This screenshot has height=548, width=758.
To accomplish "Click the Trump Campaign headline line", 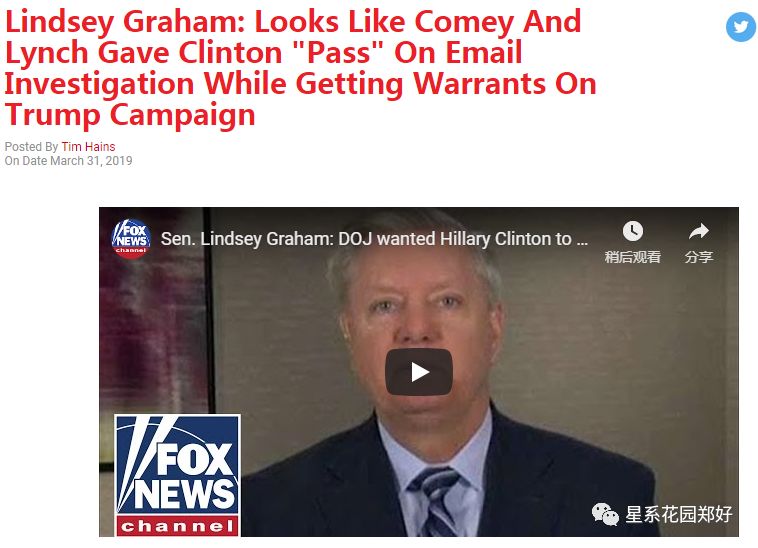I will coord(130,115).
